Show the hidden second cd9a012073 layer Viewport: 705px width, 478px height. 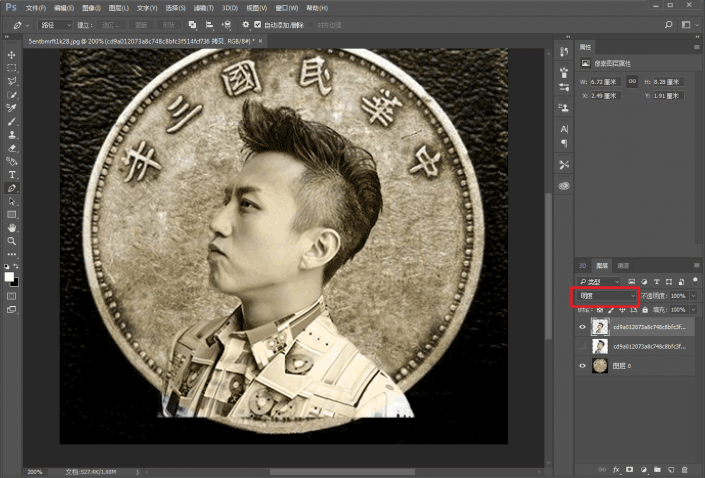[582, 346]
